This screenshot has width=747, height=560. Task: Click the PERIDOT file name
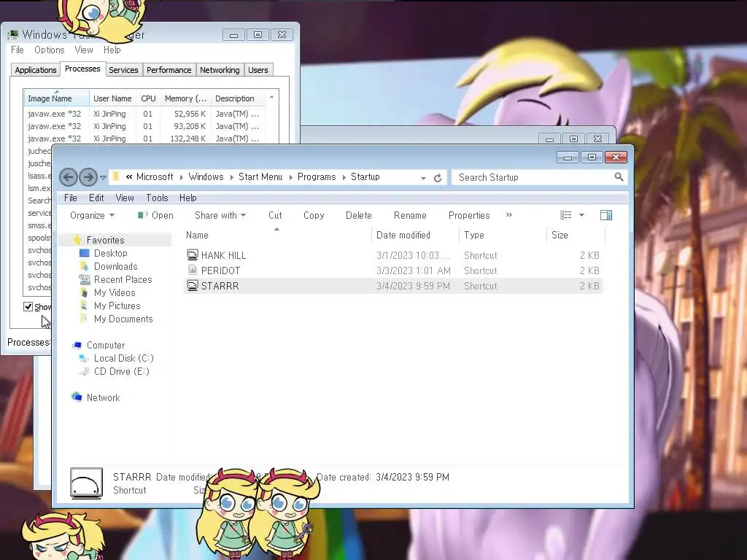pos(220,271)
